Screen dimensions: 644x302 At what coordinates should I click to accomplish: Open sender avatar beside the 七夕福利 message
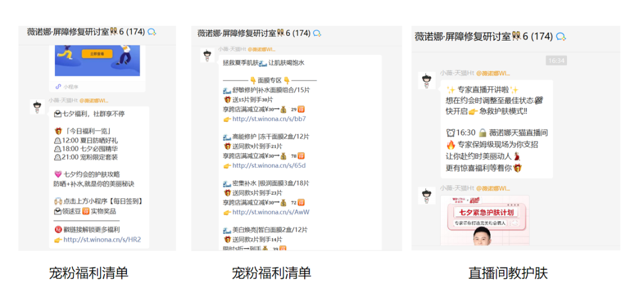[38, 107]
